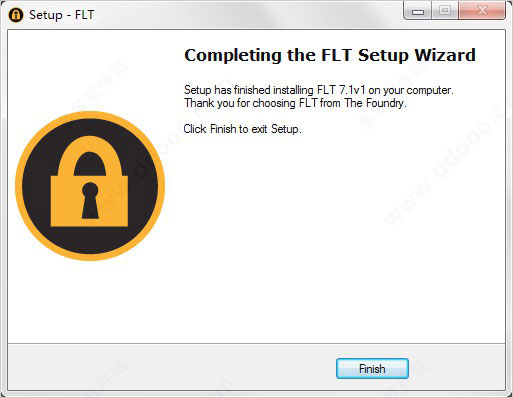Image resolution: width=513 pixels, height=398 pixels.
Task: Click the small padlock icon in title bar
Action: (16, 15)
